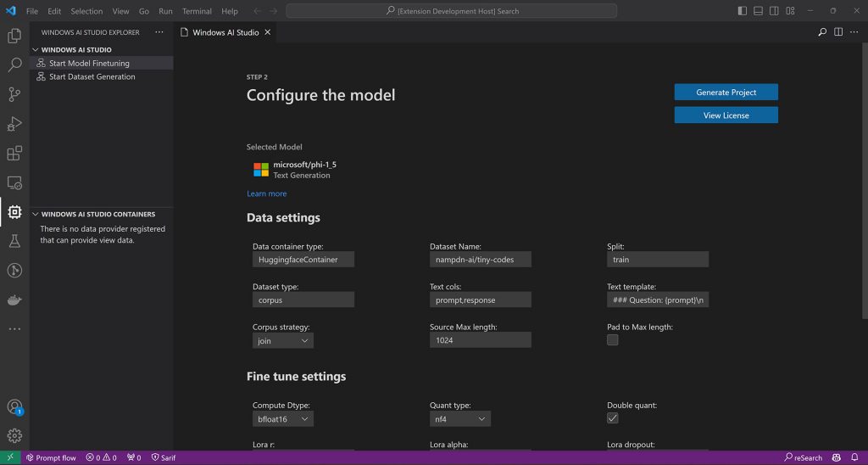Screen dimensions: 868x465
Task: Open the Quant type dropdown
Action: point(459,419)
